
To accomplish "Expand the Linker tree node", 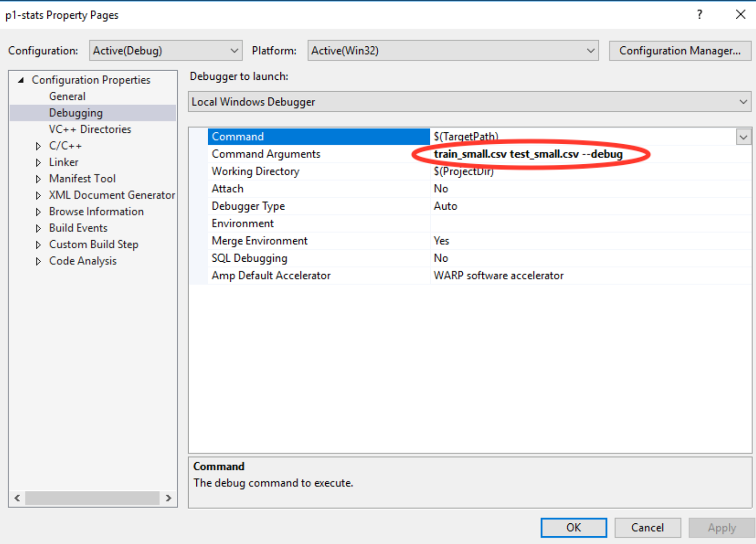I will 38,163.
